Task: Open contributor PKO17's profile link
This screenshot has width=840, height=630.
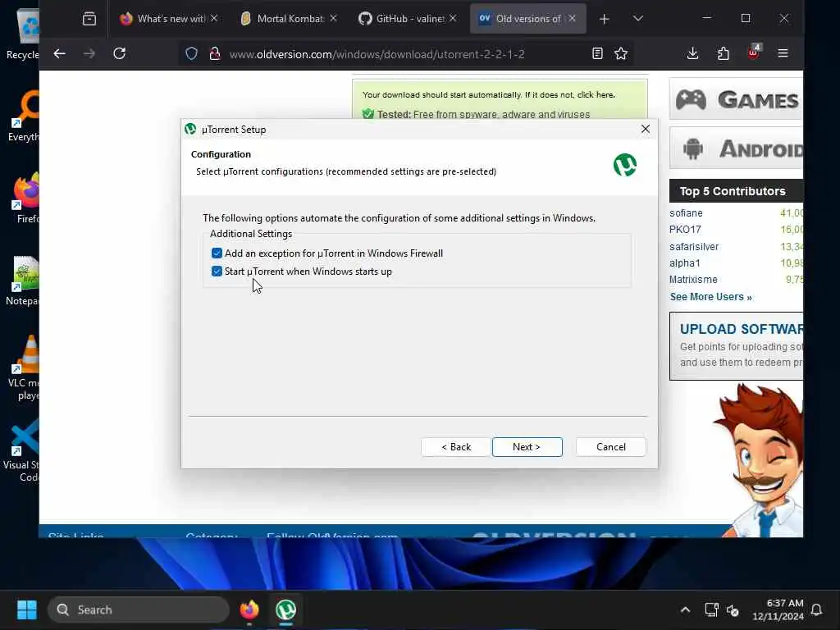Action: pos(685,230)
